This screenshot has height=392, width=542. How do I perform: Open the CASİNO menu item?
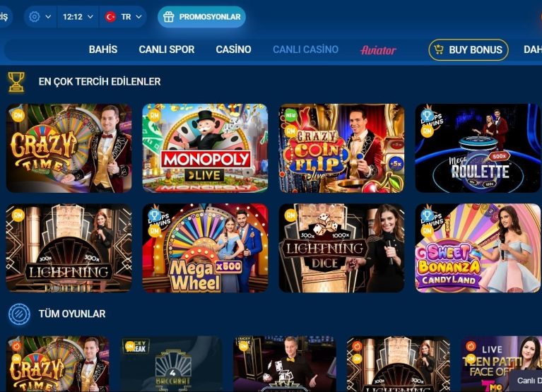233,49
